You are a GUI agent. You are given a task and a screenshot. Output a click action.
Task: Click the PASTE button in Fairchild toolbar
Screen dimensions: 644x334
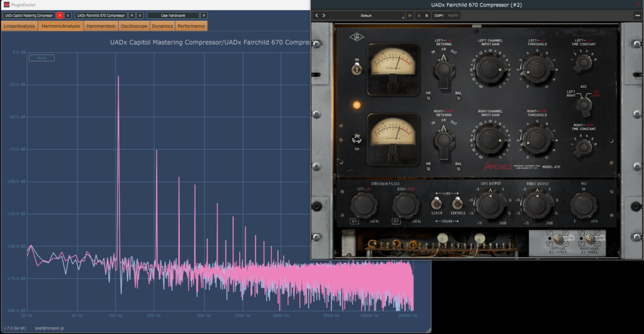click(x=453, y=16)
